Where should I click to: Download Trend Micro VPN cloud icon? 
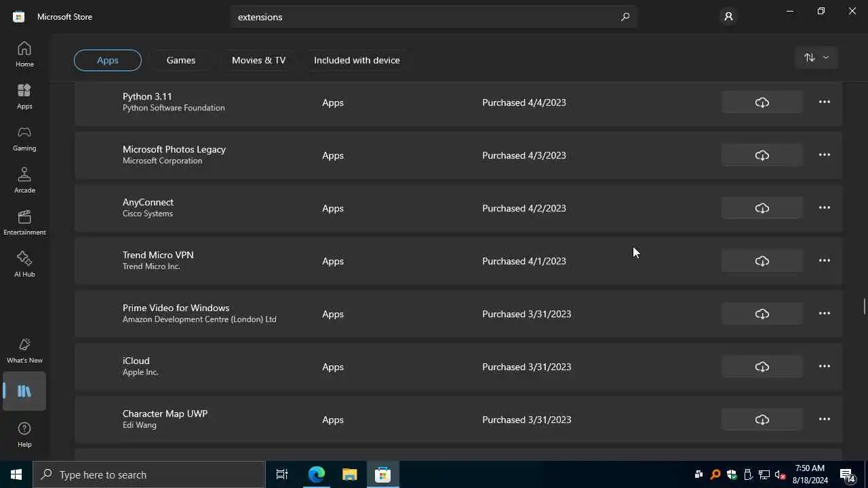tap(762, 261)
